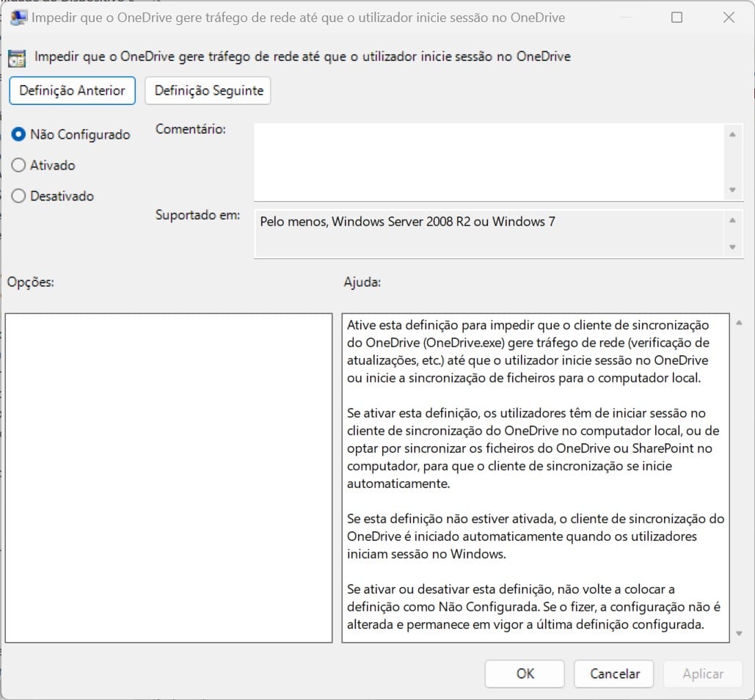The height and width of the screenshot is (700, 755).
Task: Go to Definição Anterior
Action: [x=72, y=91]
